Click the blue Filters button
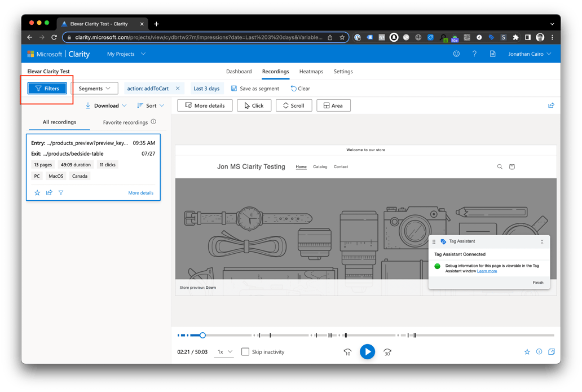Image resolution: width=582 pixels, height=392 pixels. point(47,89)
